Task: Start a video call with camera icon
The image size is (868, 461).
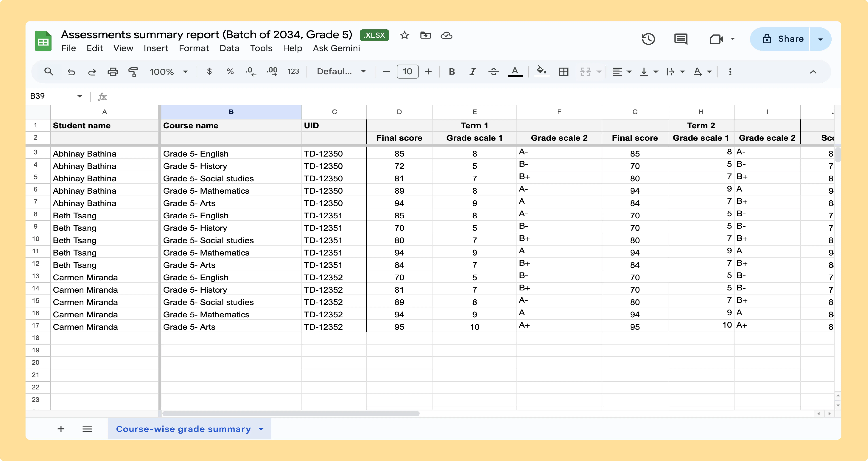Action: [x=716, y=39]
